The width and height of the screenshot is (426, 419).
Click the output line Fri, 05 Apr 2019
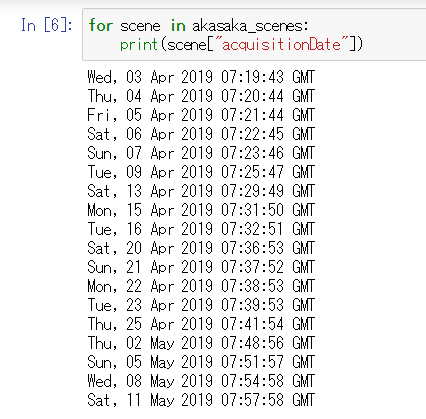pos(201,115)
